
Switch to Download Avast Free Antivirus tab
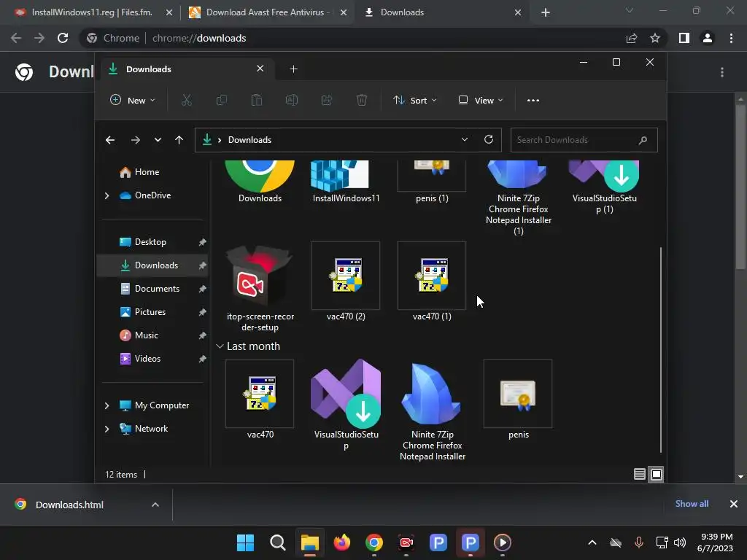point(268,12)
